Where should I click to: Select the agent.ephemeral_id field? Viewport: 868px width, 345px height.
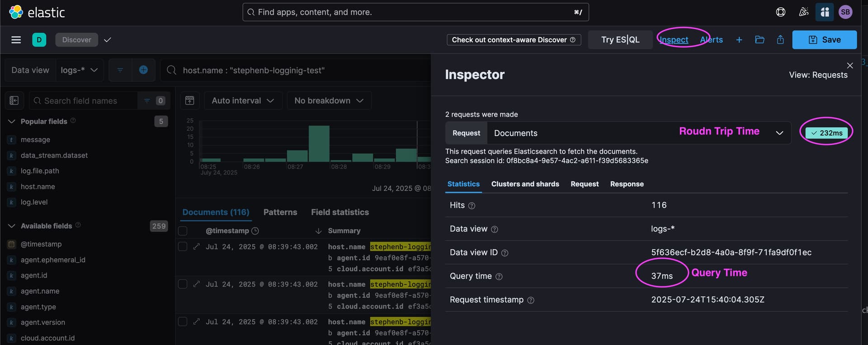click(x=53, y=260)
